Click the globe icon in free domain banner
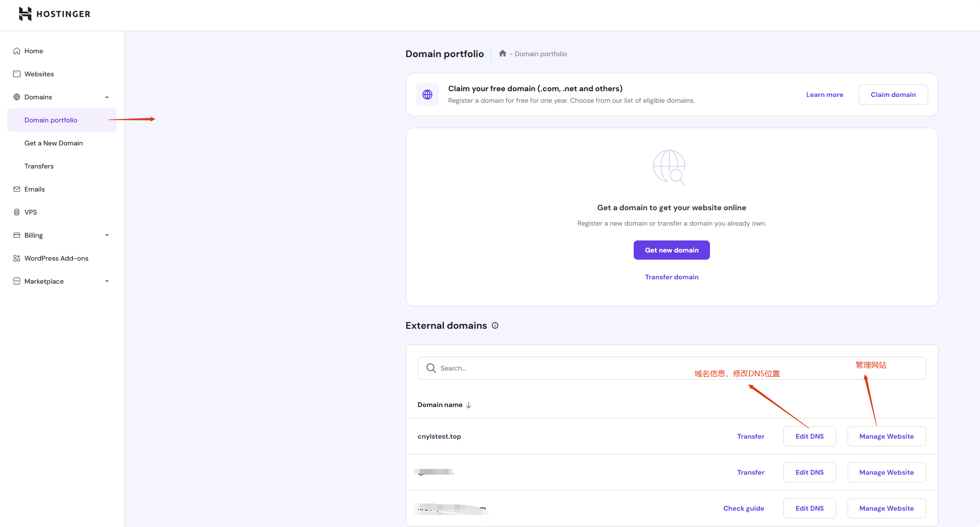Viewport: 980px width, 527px height. 427,95
